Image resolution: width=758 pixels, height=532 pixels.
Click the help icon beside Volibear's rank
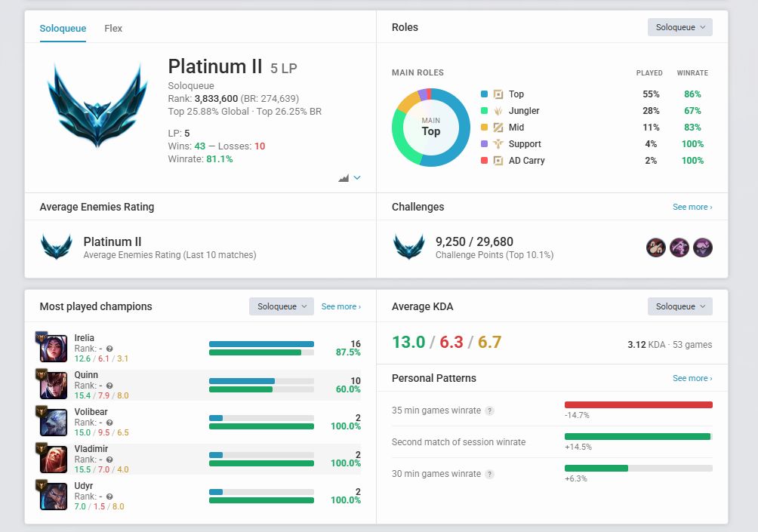(x=109, y=423)
